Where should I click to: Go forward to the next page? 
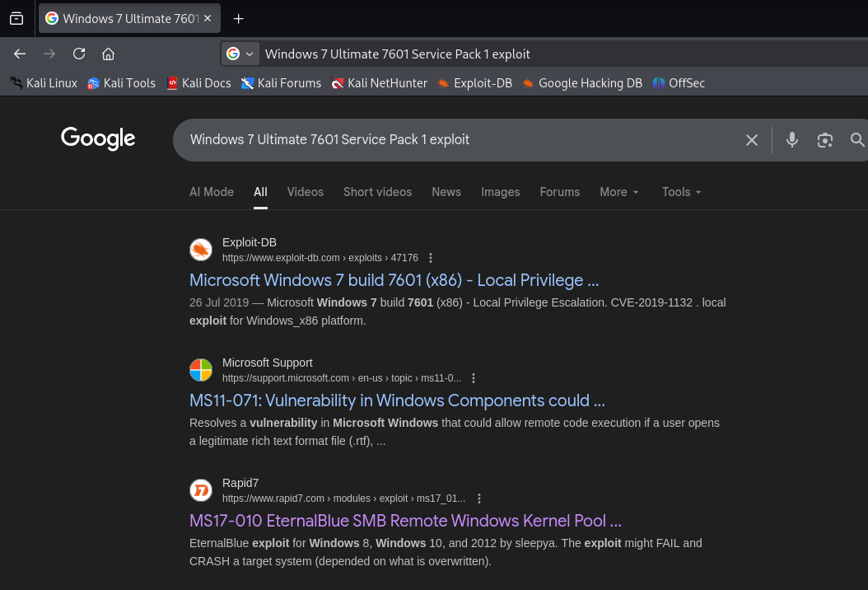coord(49,54)
